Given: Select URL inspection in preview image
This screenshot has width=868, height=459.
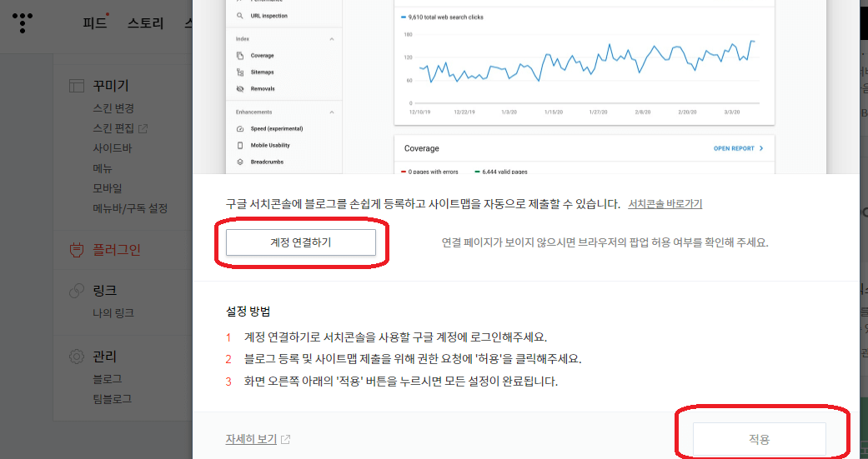Looking at the screenshot, I should pos(269,16).
